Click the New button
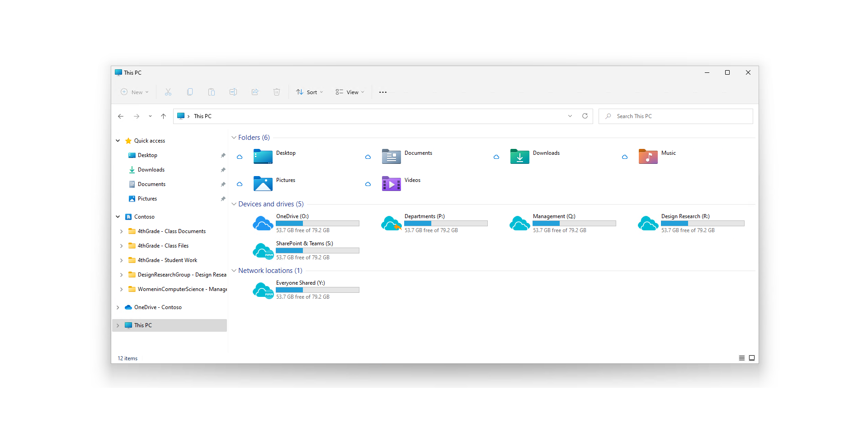This screenshot has width=868, height=439. pyautogui.click(x=135, y=92)
